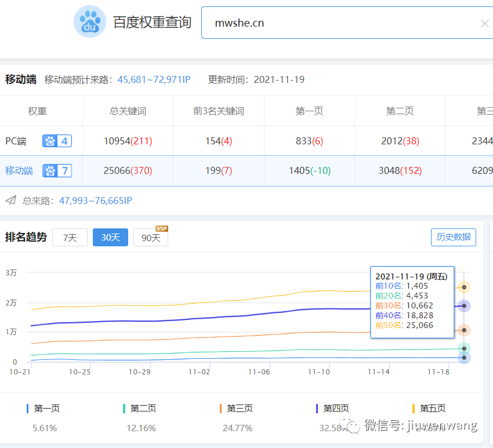Click the 24.77% third page percentage

[x=238, y=428]
